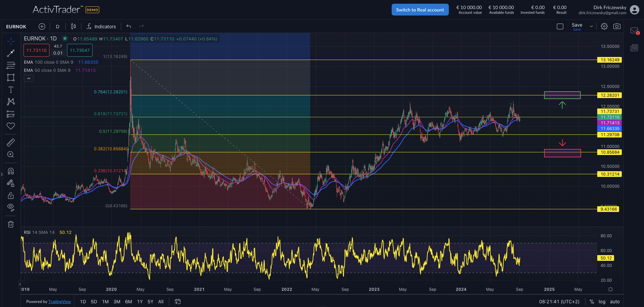Open the D timeframe interval dropdown
Screen dimensions: 644x307
click(58, 27)
